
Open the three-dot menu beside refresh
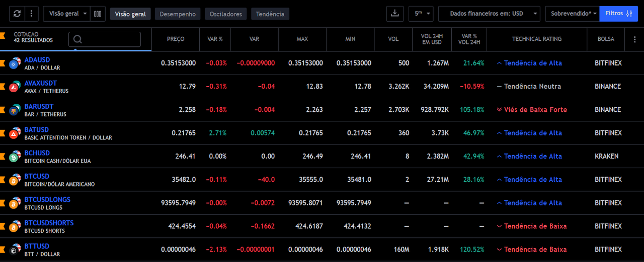pyautogui.click(x=31, y=14)
